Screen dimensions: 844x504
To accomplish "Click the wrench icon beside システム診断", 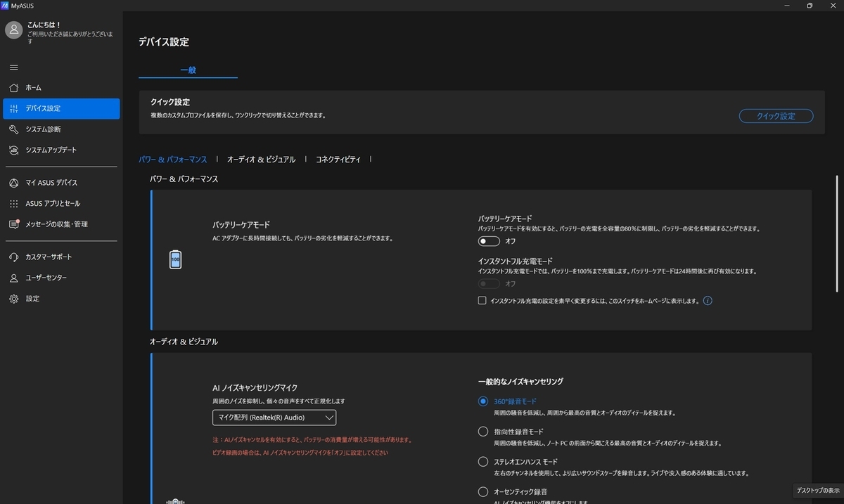I will [13, 129].
